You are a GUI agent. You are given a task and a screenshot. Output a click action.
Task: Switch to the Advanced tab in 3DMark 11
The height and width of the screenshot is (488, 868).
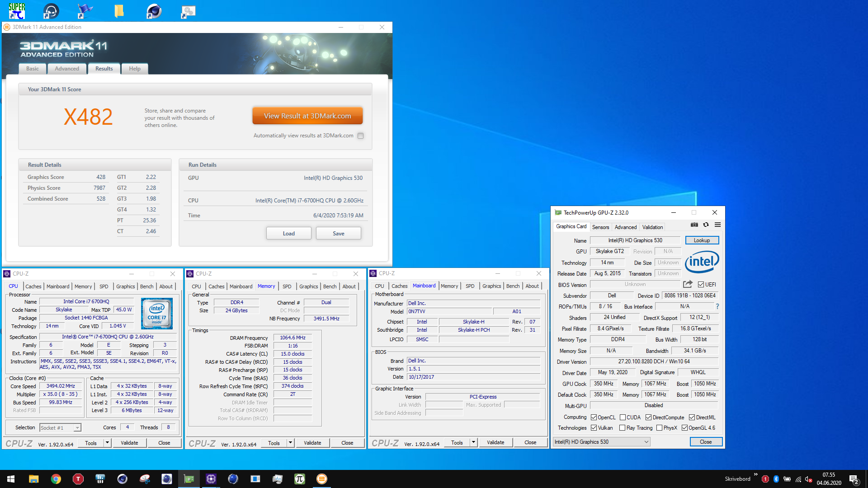click(x=67, y=69)
